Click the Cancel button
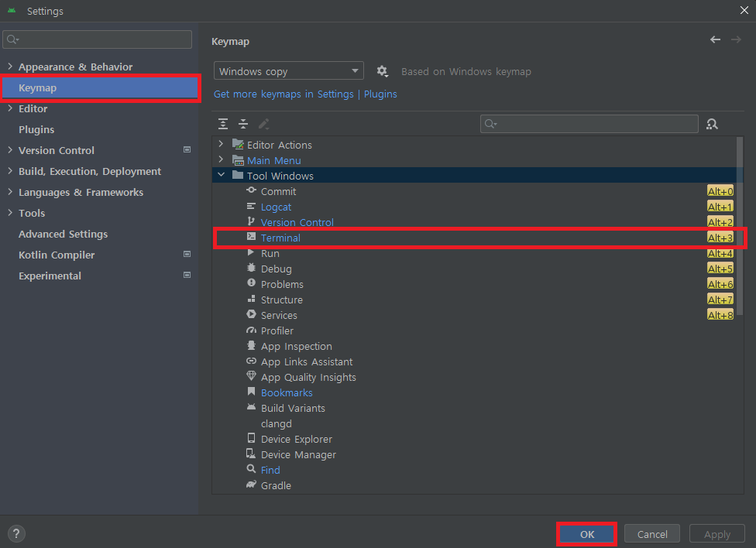This screenshot has width=756, height=548. tap(652, 533)
